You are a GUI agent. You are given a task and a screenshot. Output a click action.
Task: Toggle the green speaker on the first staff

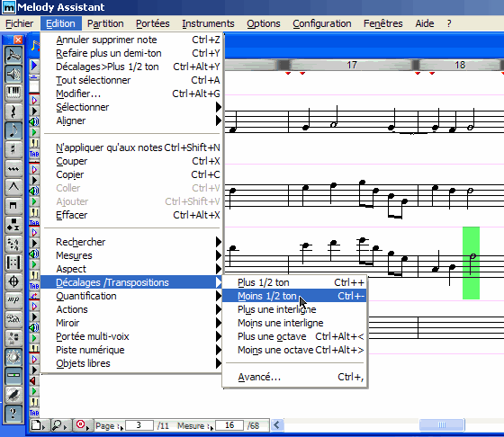34,121
